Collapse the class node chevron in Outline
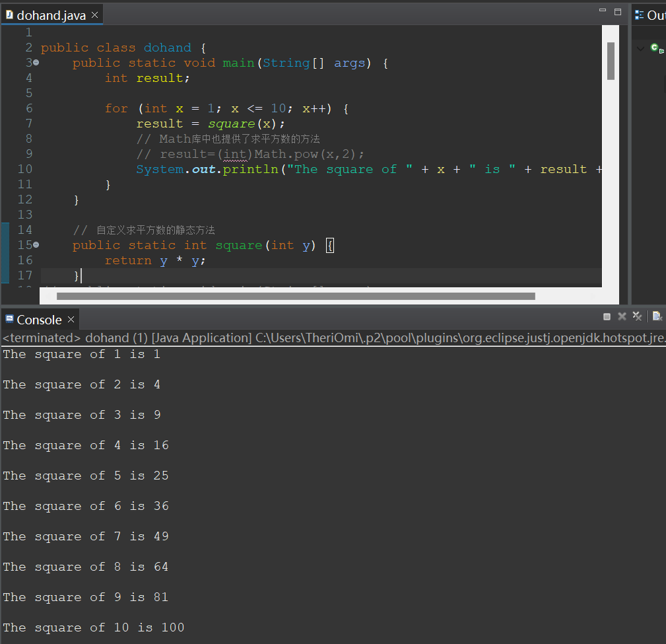This screenshot has width=666, height=644. [640, 48]
